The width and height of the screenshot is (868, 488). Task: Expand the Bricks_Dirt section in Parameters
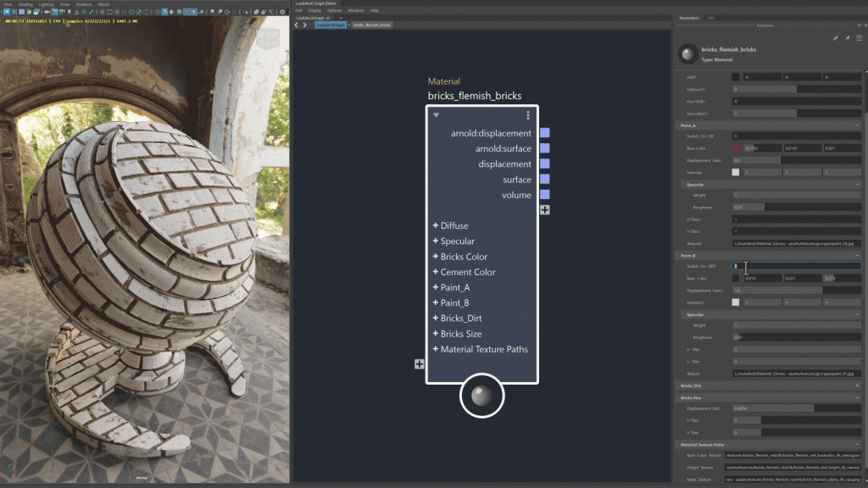point(857,385)
